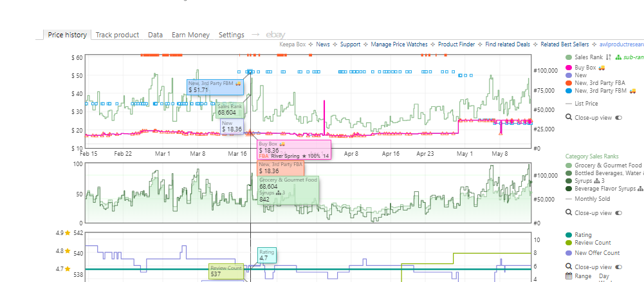The image size is (644, 282).
Task: Open the News link
Action: [323, 44]
